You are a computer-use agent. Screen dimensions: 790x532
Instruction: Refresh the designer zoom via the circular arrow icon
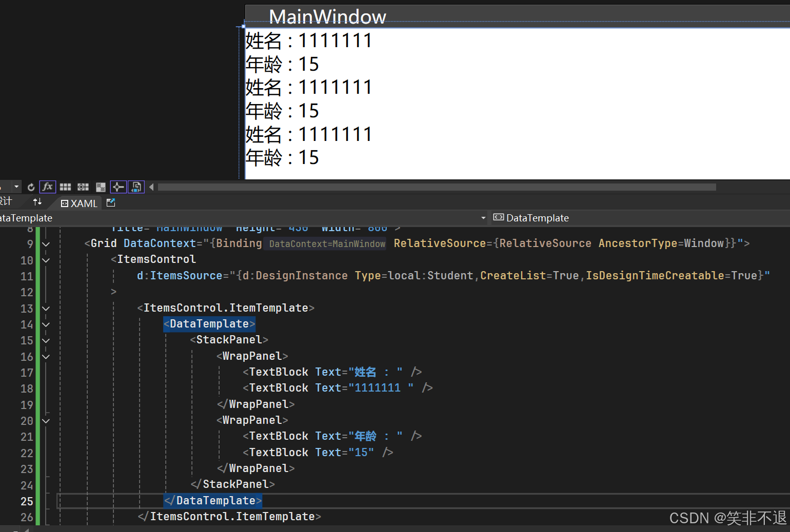31,187
